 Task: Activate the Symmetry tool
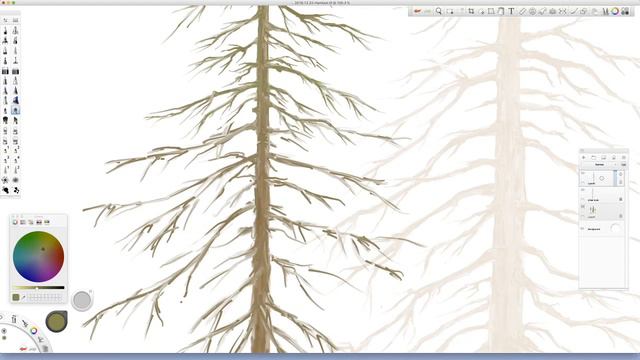[x=563, y=11]
